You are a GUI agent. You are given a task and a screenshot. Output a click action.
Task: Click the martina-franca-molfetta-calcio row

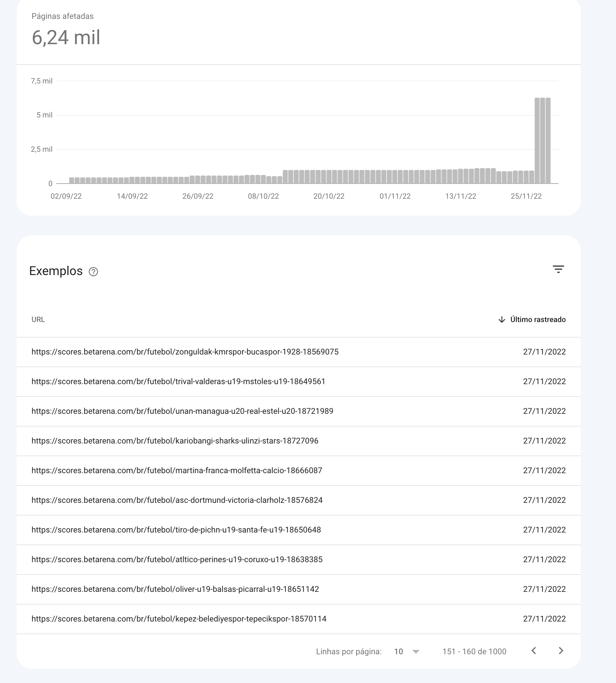pos(176,470)
